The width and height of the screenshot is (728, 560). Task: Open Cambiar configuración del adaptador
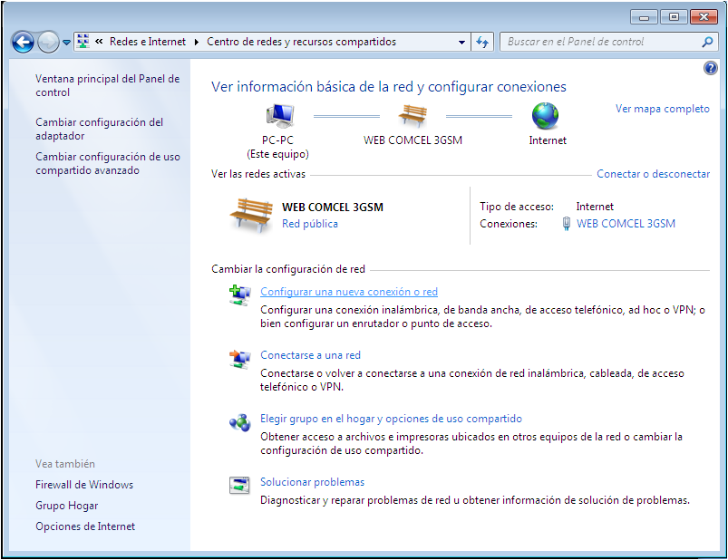(x=100, y=129)
